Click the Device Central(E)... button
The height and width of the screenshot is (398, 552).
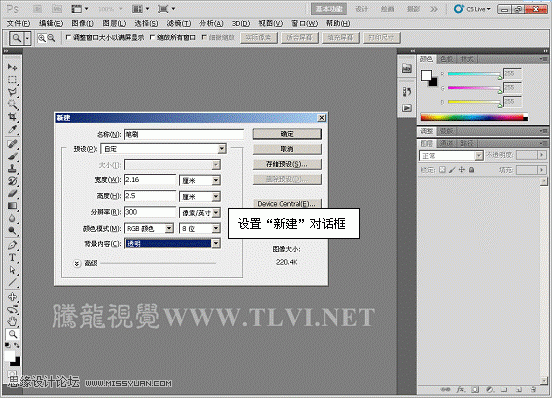pos(287,203)
